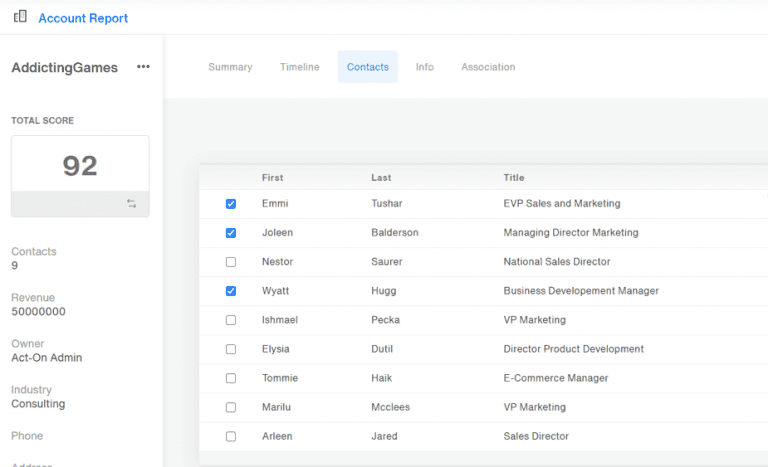
Task: Click title E-Commerce Manager
Action: point(556,378)
